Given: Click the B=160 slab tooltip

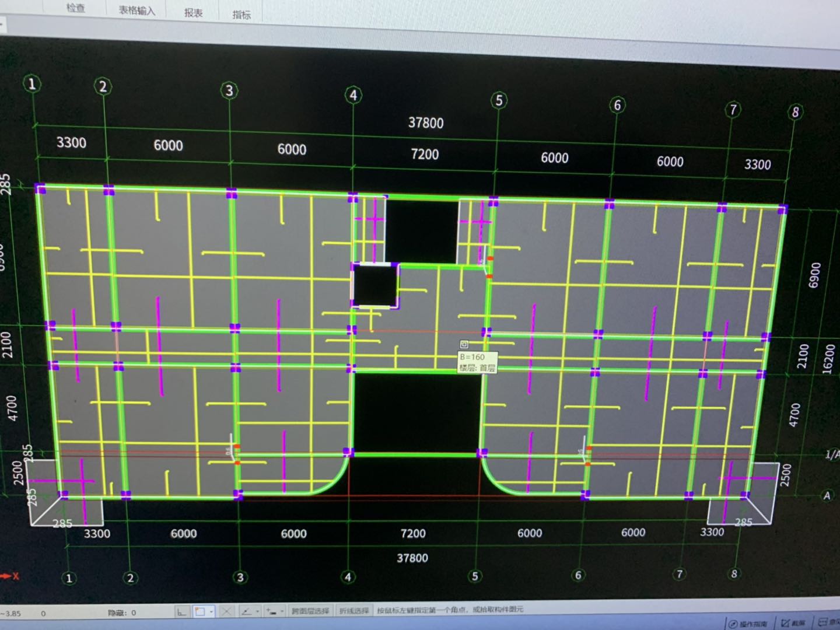Looking at the screenshot, I should (477, 362).
